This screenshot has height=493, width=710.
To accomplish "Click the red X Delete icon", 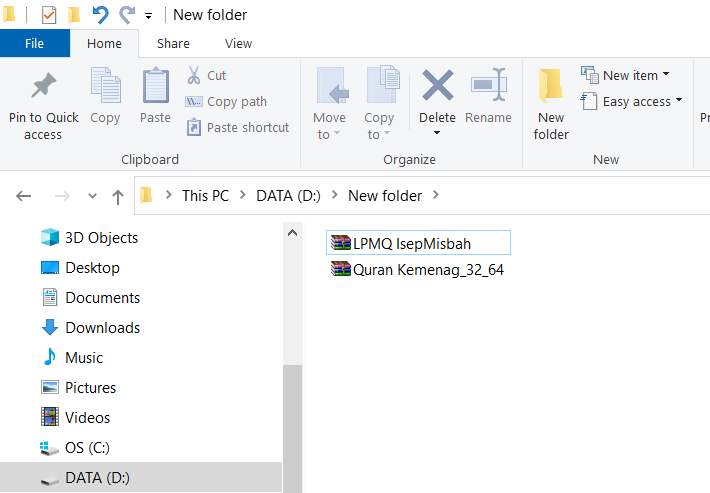I will pyautogui.click(x=437, y=85).
